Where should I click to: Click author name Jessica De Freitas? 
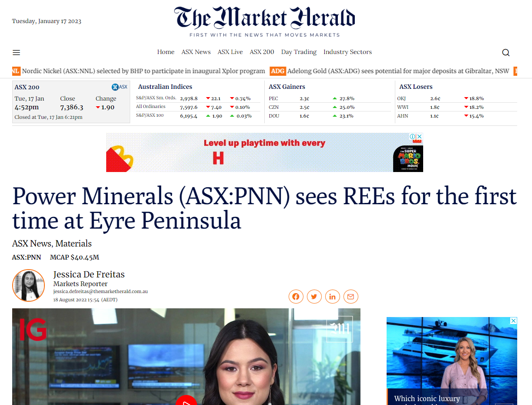[x=89, y=274]
